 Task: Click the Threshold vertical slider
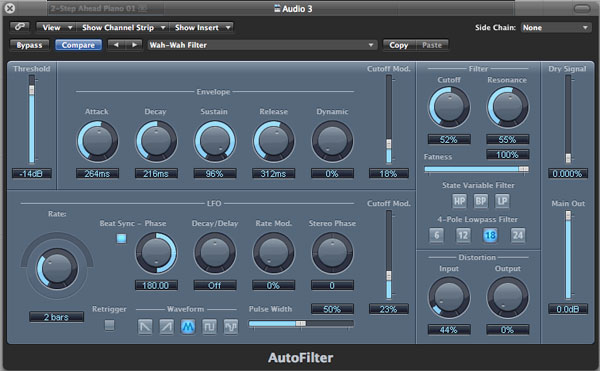click(x=32, y=119)
